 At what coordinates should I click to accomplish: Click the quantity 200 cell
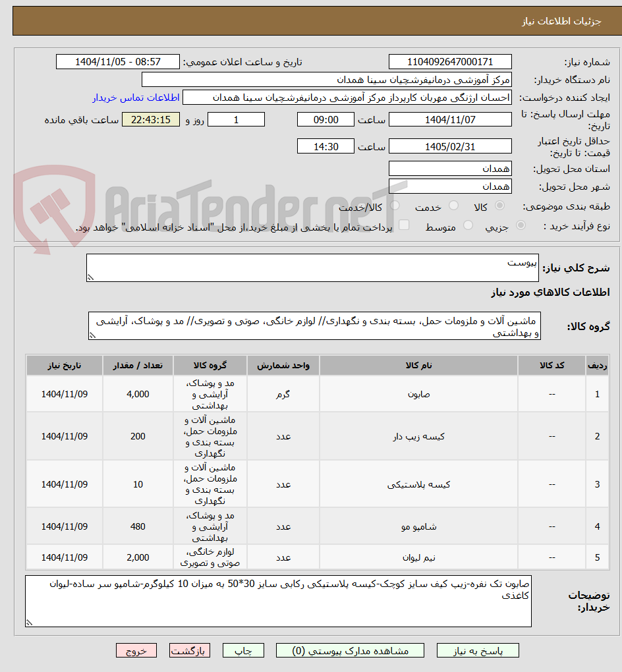click(138, 436)
